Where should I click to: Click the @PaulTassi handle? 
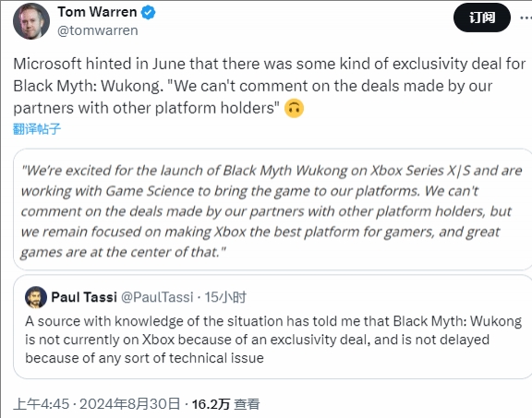pos(157,297)
